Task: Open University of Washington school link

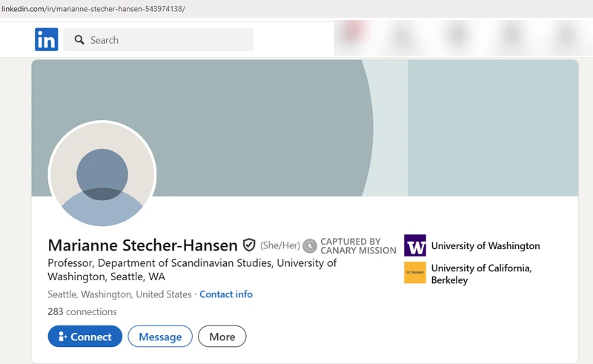Action: pos(486,245)
